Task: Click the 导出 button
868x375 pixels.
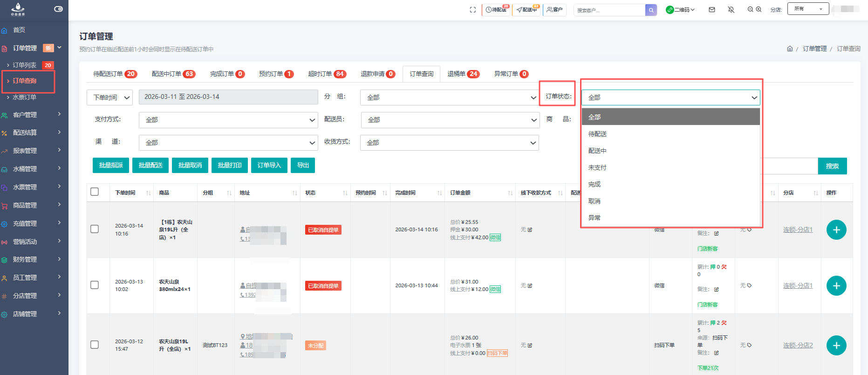Action: [x=303, y=165]
